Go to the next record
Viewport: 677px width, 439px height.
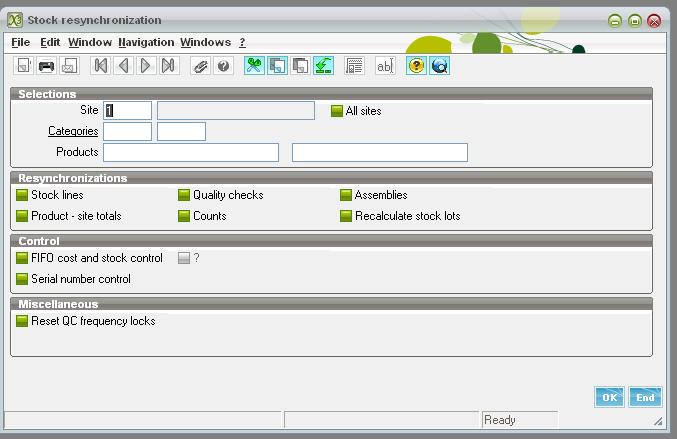click(x=146, y=66)
